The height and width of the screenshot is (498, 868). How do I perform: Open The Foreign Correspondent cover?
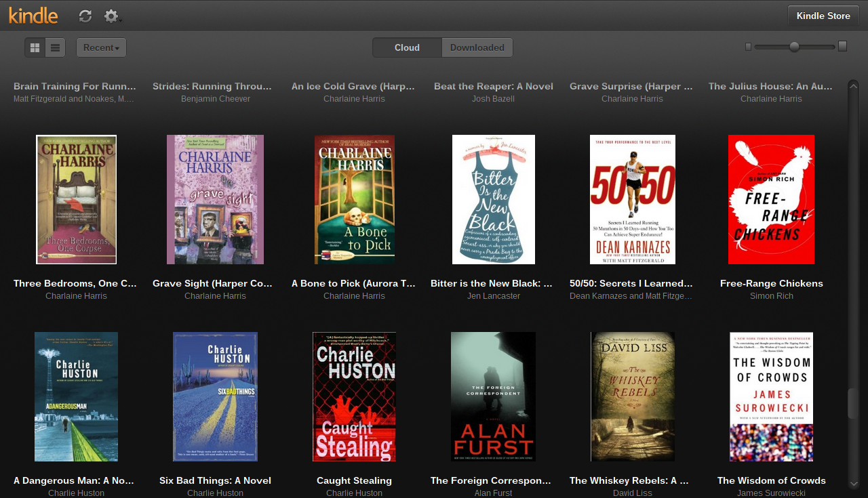tap(494, 396)
